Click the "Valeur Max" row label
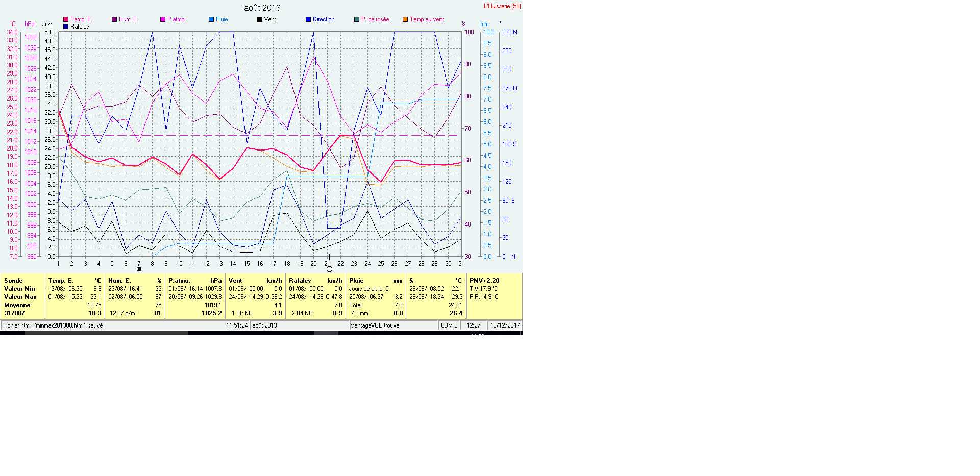This screenshot has height=476, width=980. click(20, 297)
